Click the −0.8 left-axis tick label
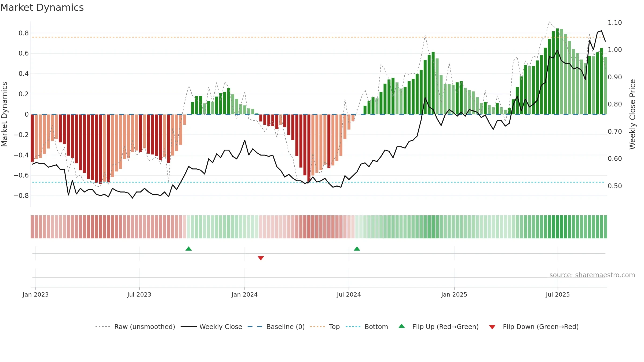 pos(21,196)
